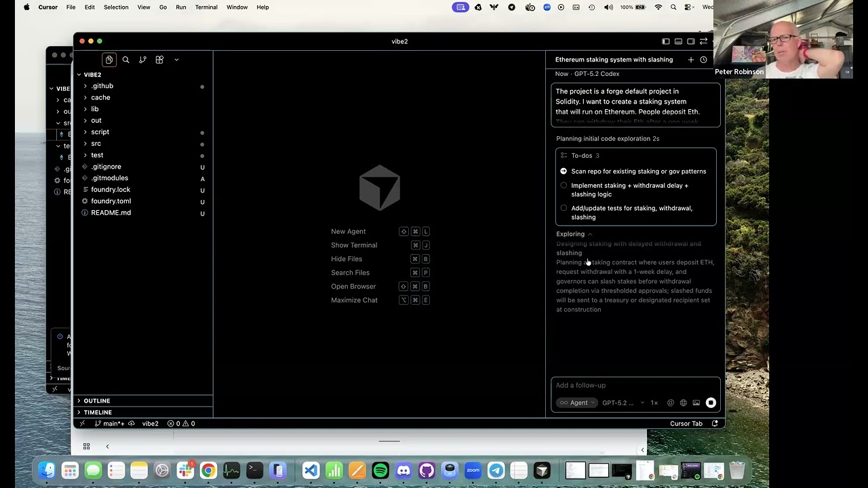Expand the src folder

click(96, 144)
